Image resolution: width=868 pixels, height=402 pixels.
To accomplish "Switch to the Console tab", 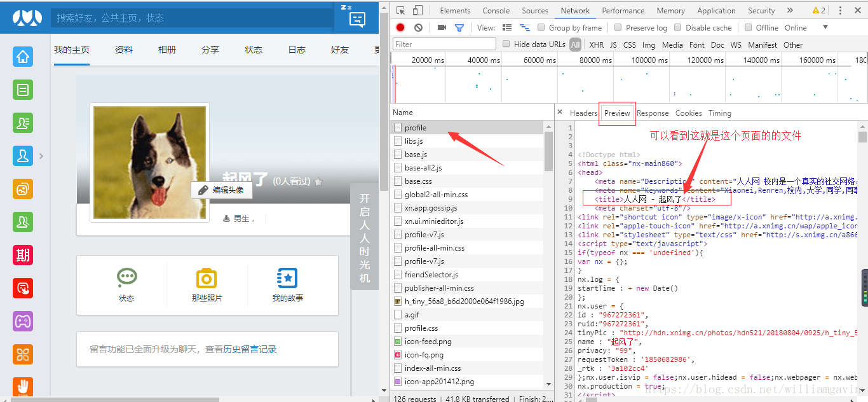I will point(496,10).
